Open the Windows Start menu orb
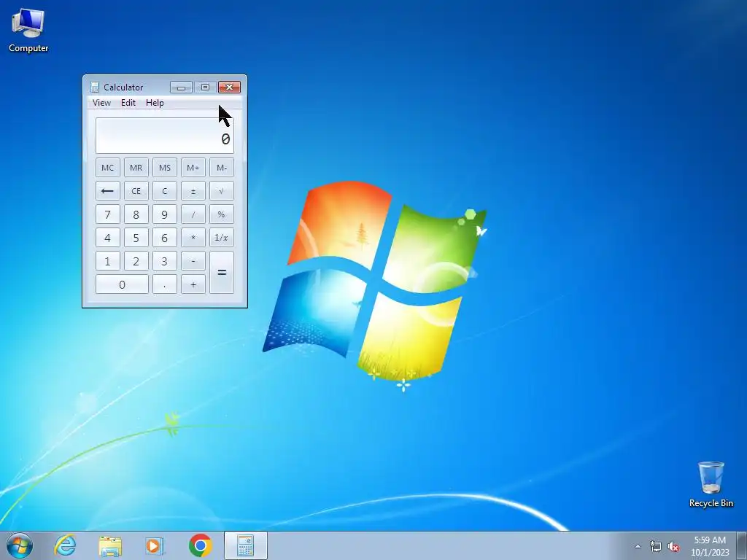747x560 pixels. pos(20,545)
